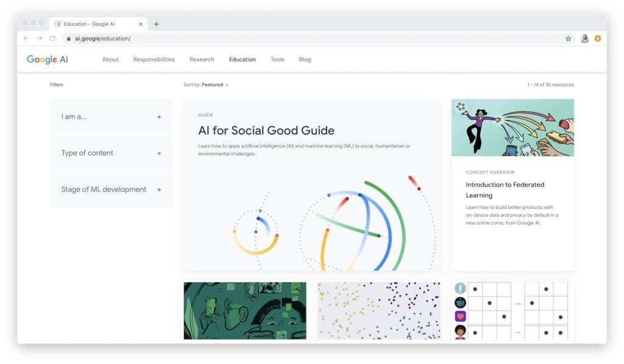The image size is (624, 364).
Task: Open the About menu item
Action: click(x=110, y=60)
